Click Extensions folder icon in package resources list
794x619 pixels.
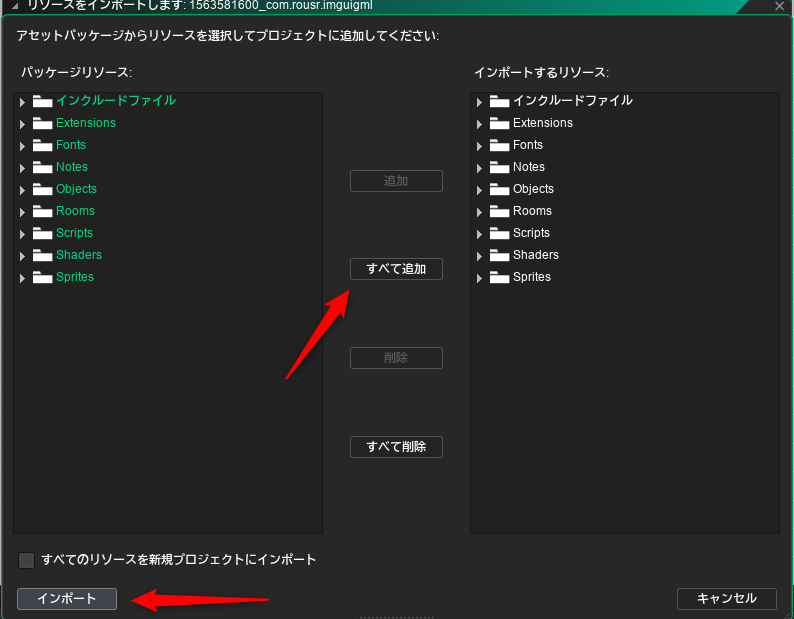tap(43, 123)
